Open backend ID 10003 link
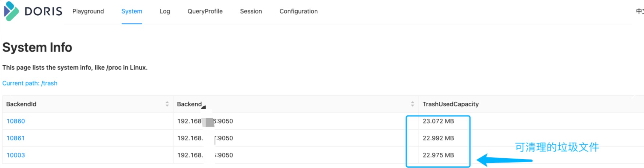Screen dimensions: 644x168 coord(16,155)
